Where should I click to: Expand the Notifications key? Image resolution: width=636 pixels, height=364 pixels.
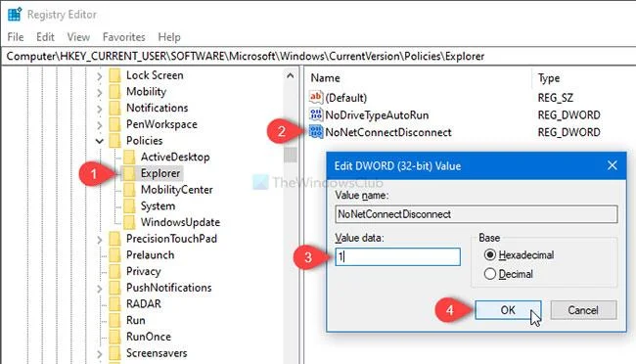[x=100, y=109]
